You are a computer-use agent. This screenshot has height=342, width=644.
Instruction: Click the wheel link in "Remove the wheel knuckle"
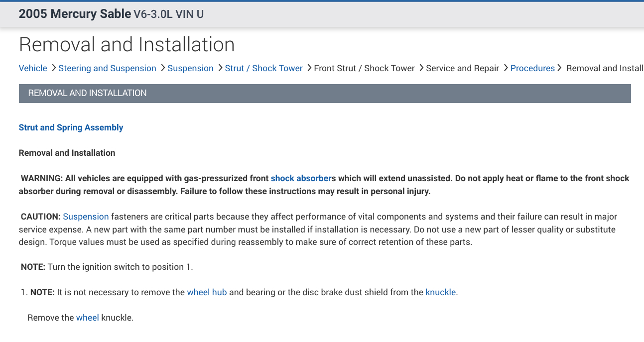(x=87, y=317)
